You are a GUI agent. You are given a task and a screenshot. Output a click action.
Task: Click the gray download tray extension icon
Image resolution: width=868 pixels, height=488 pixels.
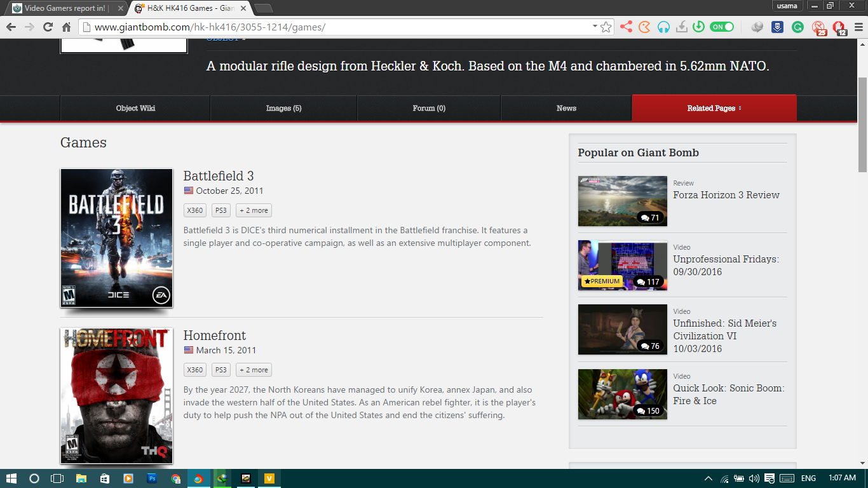coord(681,27)
